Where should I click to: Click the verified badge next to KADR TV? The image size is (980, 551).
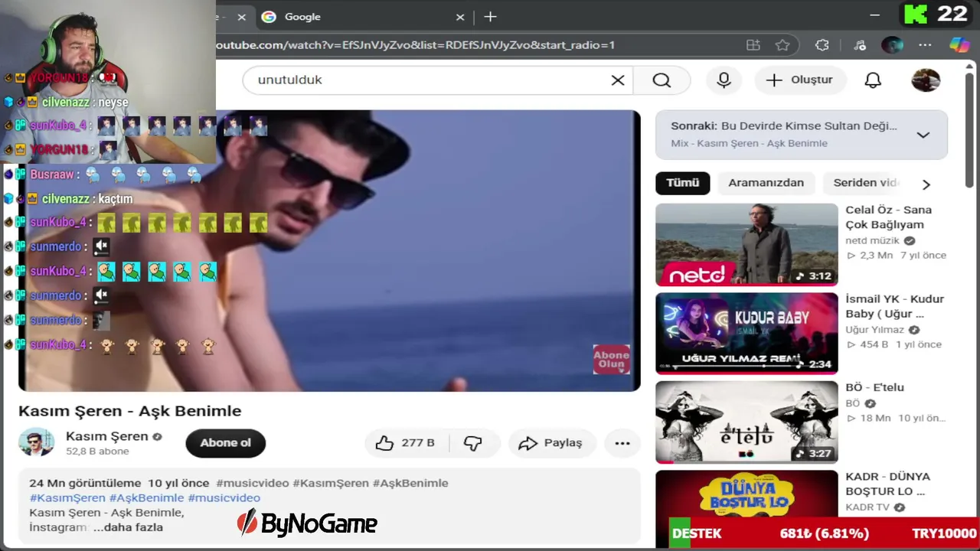click(899, 507)
